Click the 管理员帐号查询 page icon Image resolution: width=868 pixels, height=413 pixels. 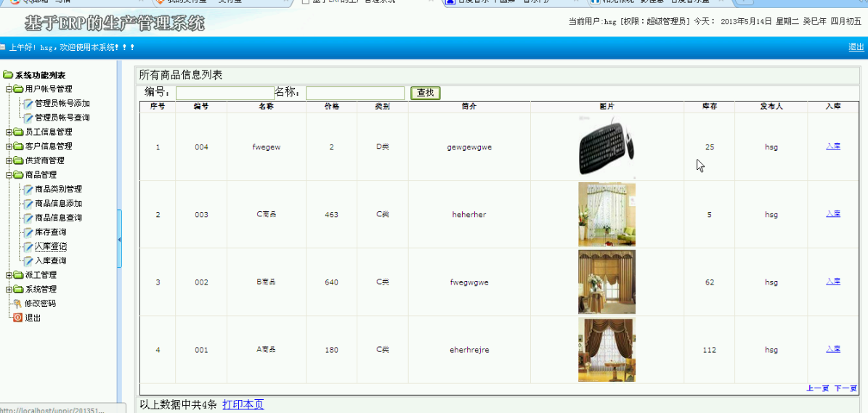point(29,118)
